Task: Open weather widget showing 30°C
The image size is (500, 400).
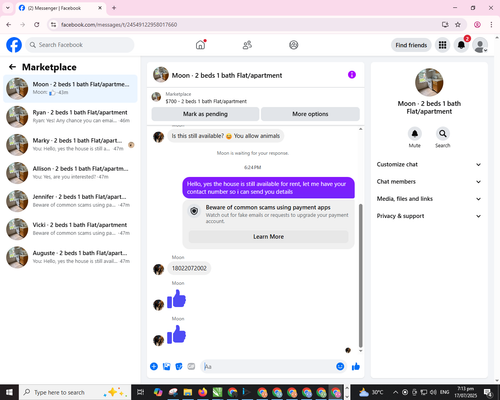Action: pos(371,392)
